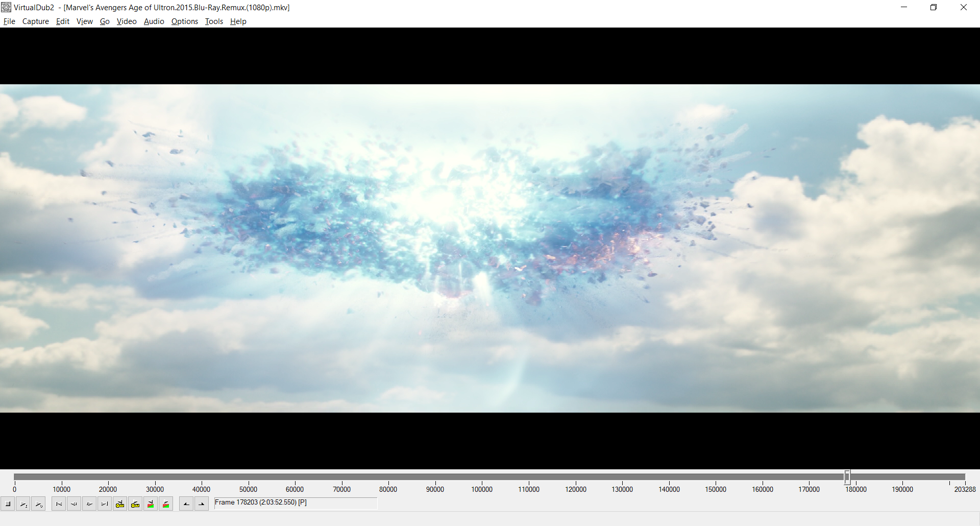The image size is (980, 526).
Task: Restore down the VirtualDub2 window
Action: (x=934, y=7)
